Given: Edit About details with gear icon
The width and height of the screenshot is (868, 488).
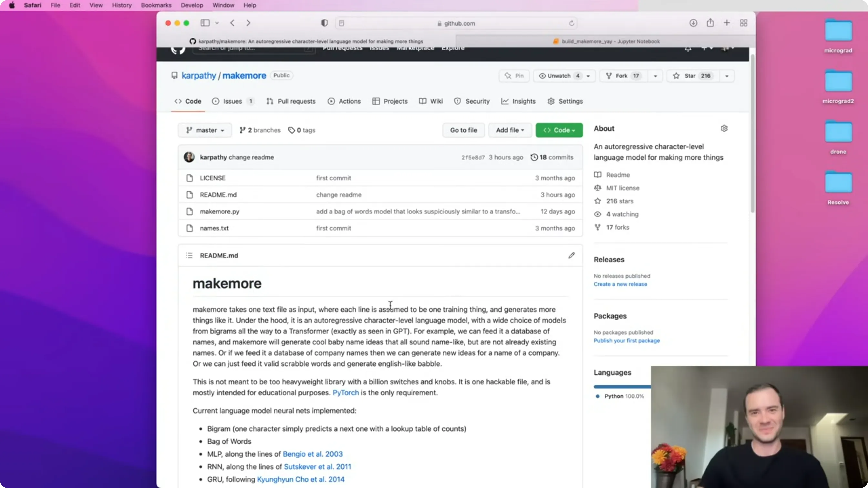Looking at the screenshot, I should 724,128.
